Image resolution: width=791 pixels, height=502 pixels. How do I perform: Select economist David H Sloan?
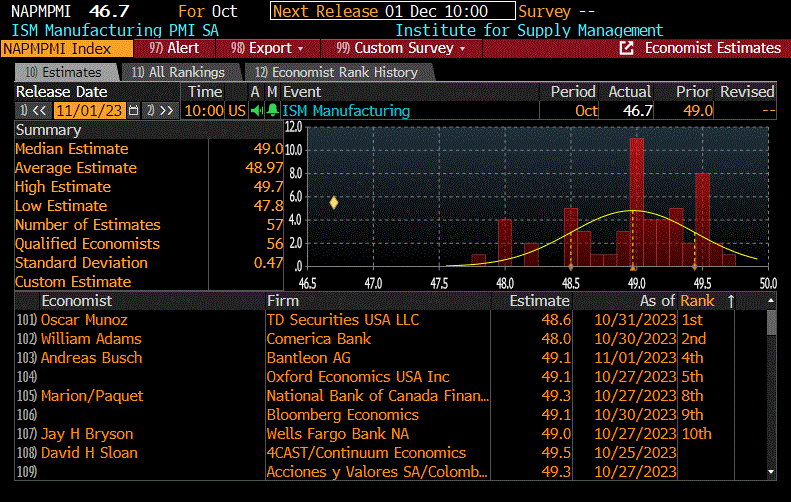[x=89, y=453]
